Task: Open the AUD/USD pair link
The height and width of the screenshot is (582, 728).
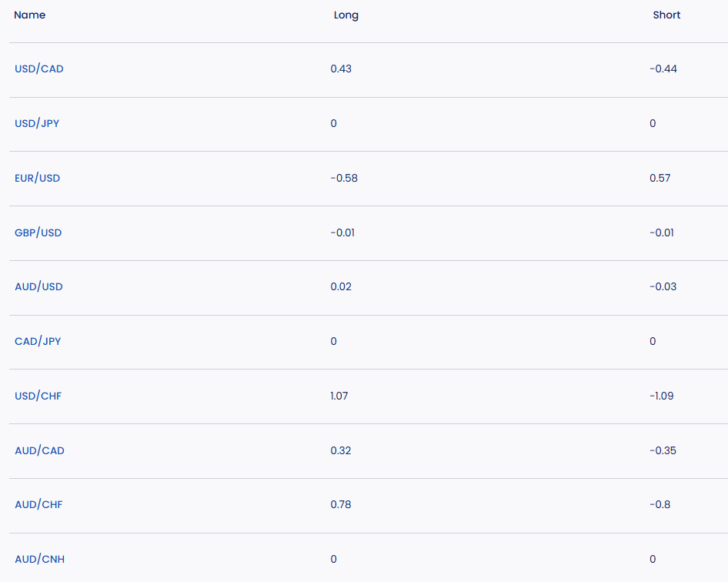Action: point(38,287)
